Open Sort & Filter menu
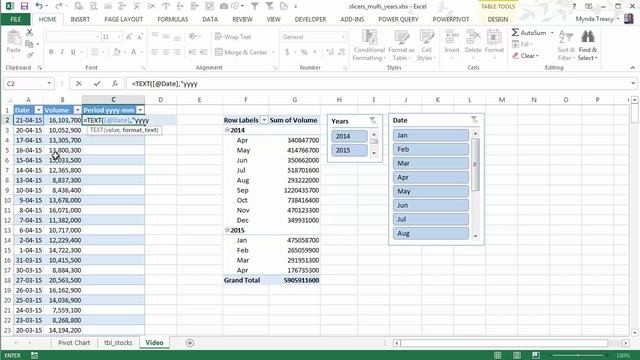This screenshot has height=360, width=640. (x=566, y=46)
